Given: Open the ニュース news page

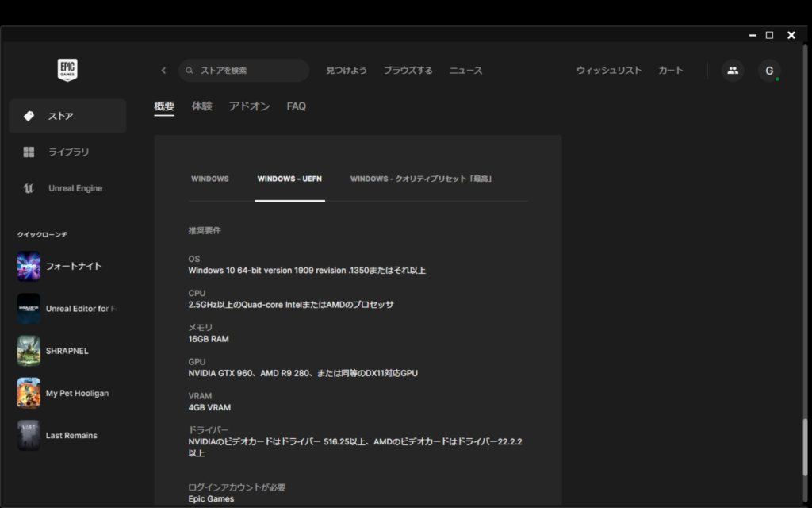Looking at the screenshot, I should tap(465, 71).
